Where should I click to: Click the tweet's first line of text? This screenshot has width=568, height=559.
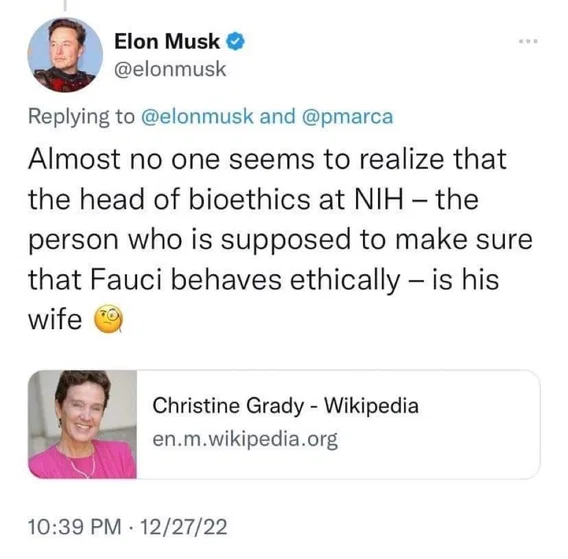coord(267,159)
